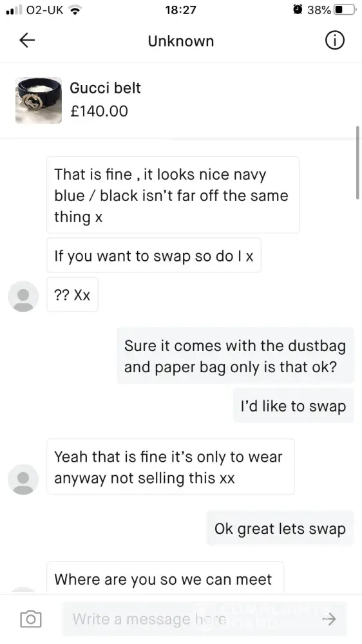Image resolution: width=362 pixels, height=644 pixels.
Task: Tap the alarm icon in status bar
Action: [298, 10]
